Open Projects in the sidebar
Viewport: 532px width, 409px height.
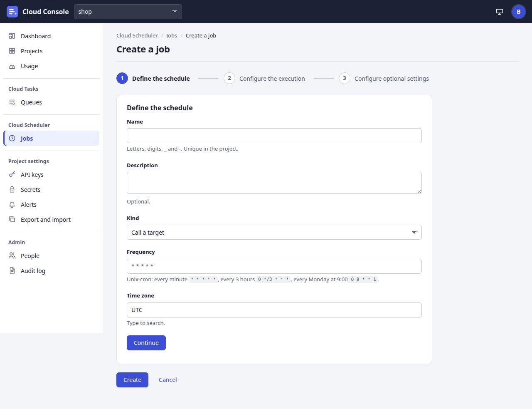[52, 51]
